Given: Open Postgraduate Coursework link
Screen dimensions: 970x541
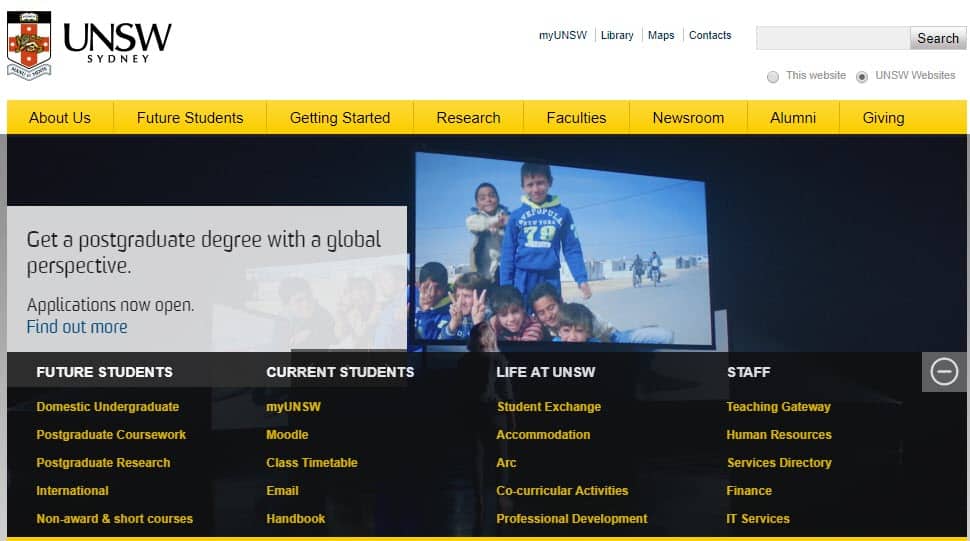Looking at the screenshot, I should [111, 435].
